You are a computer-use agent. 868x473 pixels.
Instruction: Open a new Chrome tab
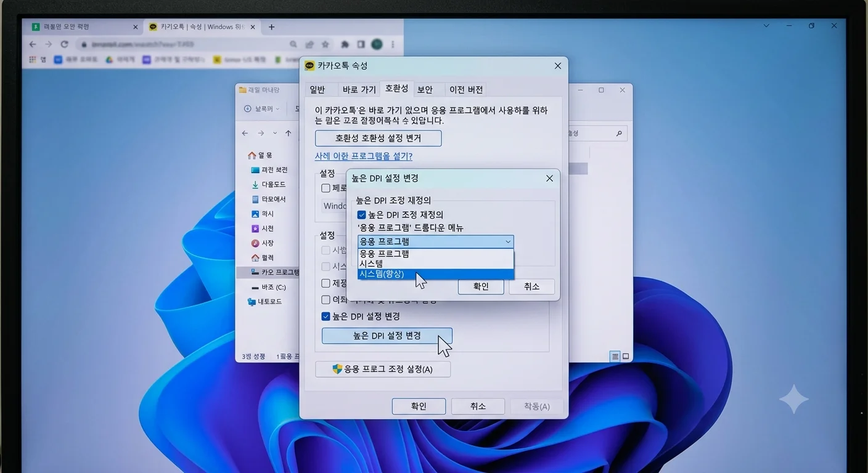[x=271, y=27]
